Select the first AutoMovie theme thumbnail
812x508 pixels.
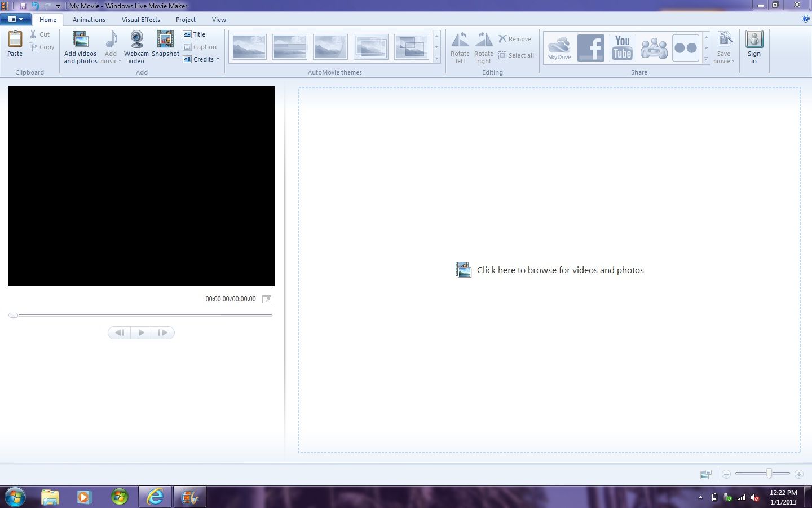(249, 47)
